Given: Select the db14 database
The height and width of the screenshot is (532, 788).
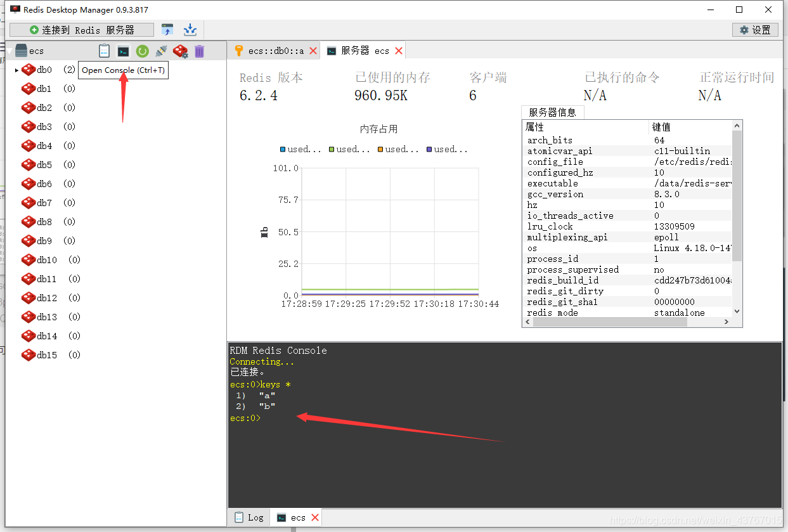Looking at the screenshot, I should (47, 336).
